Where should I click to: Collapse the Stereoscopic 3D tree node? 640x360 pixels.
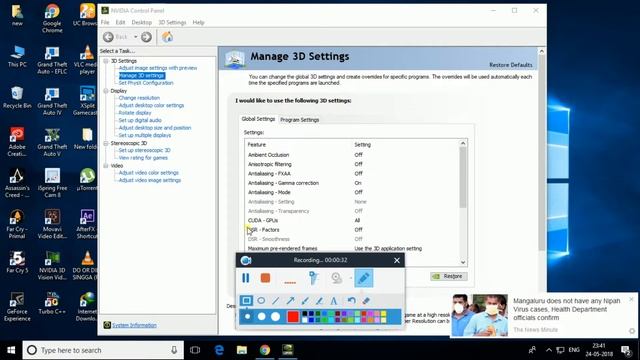coord(106,143)
